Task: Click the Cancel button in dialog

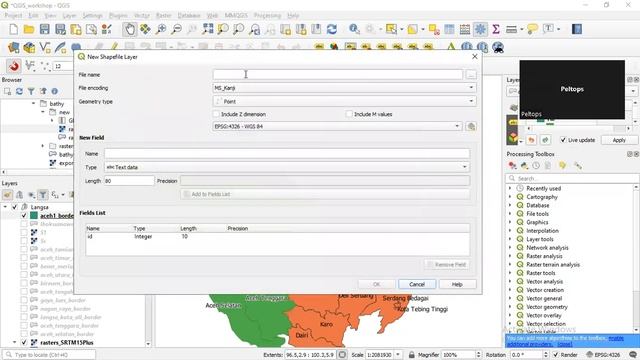Action: click(417, 284)
